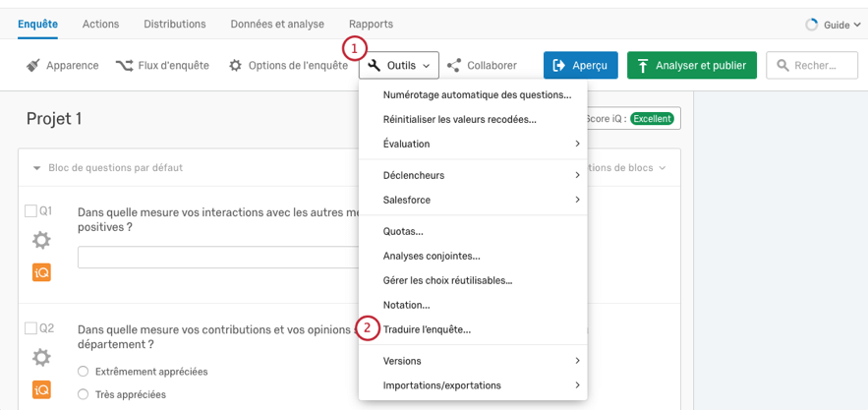Open the Q1 question gear settings
868x410 pixels.
point(41,241)
